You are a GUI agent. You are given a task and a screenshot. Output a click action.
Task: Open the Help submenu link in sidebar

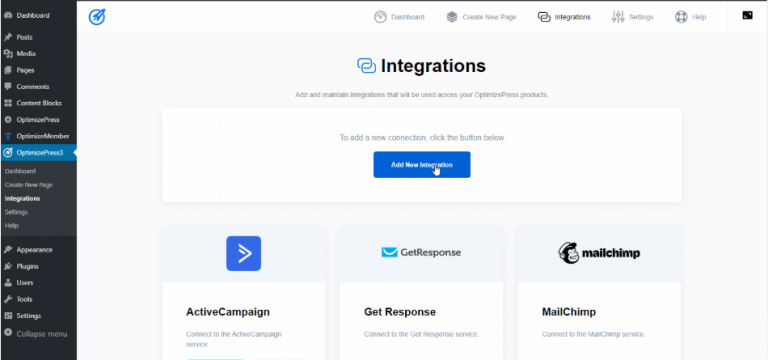click(11, 226)
